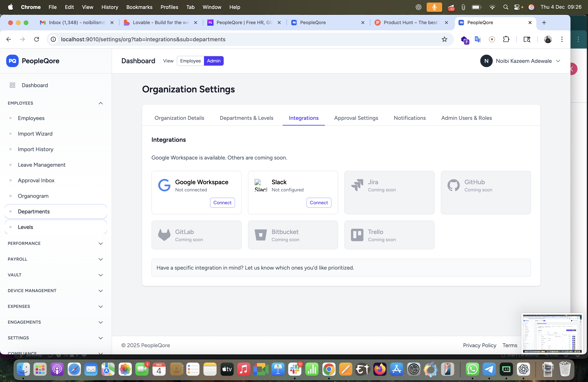Connect the Google Workspace integration
This screenshot has width=588, height=382.
(222, 203)
